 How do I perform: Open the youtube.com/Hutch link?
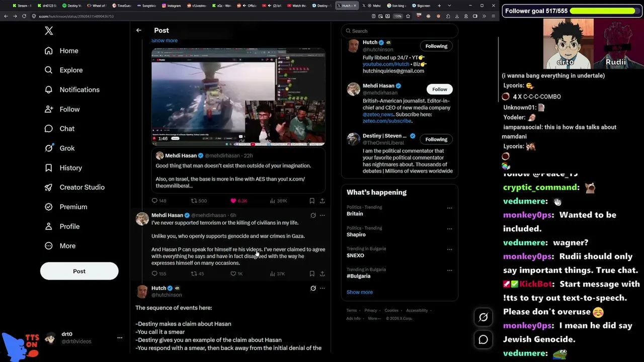click(x=386, y=64)
